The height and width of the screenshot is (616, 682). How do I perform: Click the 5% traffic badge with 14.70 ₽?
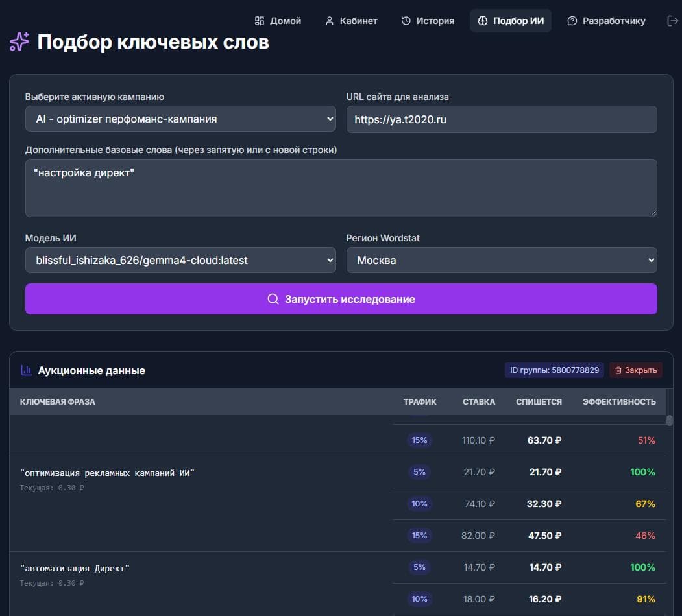(419, 567)
